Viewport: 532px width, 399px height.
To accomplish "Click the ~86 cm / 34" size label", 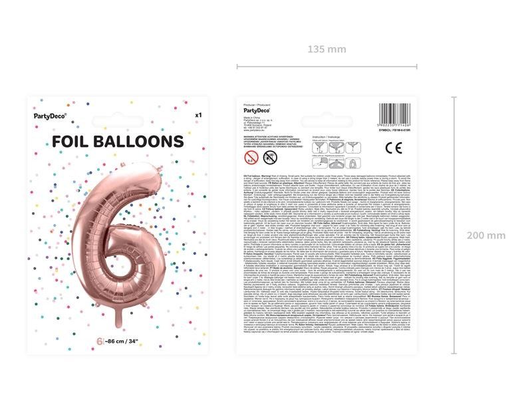I will pos(121,341).
